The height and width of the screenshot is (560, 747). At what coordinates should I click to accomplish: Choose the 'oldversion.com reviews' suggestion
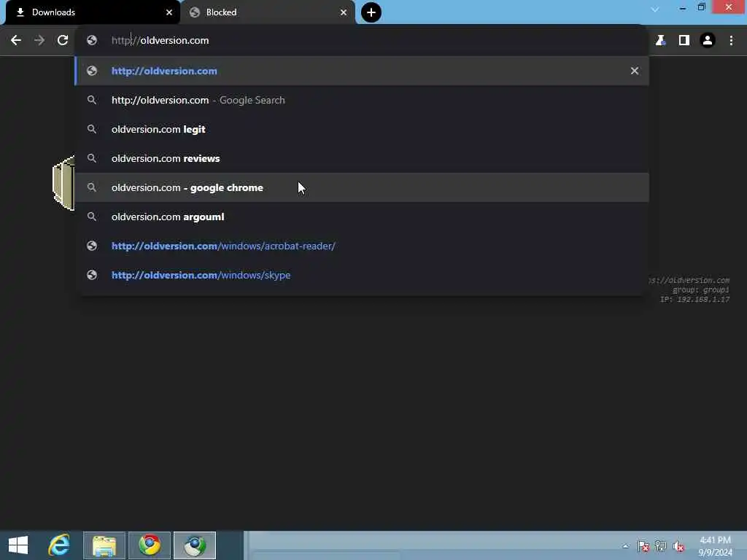pyautogui.click(x=362, y=158)
